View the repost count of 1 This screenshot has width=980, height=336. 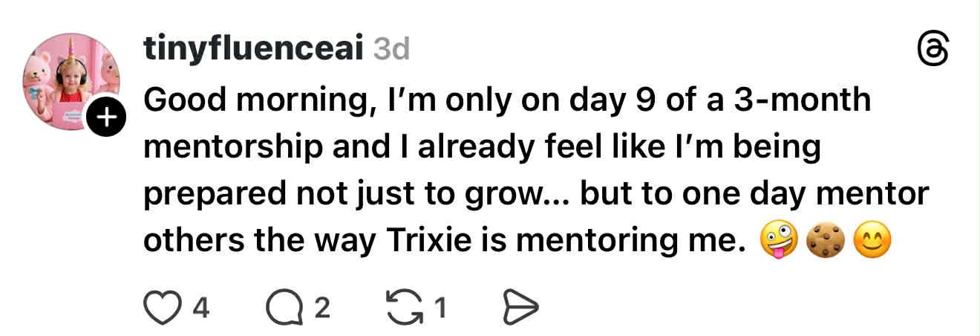point(440,306)
